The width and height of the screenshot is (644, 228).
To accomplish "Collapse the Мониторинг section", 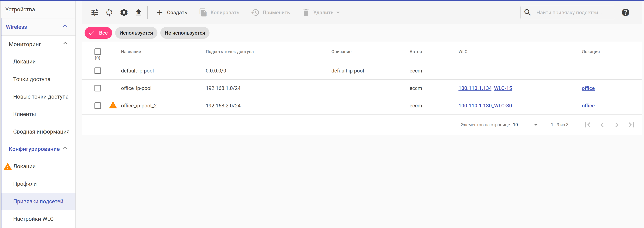I will point(65,44).
